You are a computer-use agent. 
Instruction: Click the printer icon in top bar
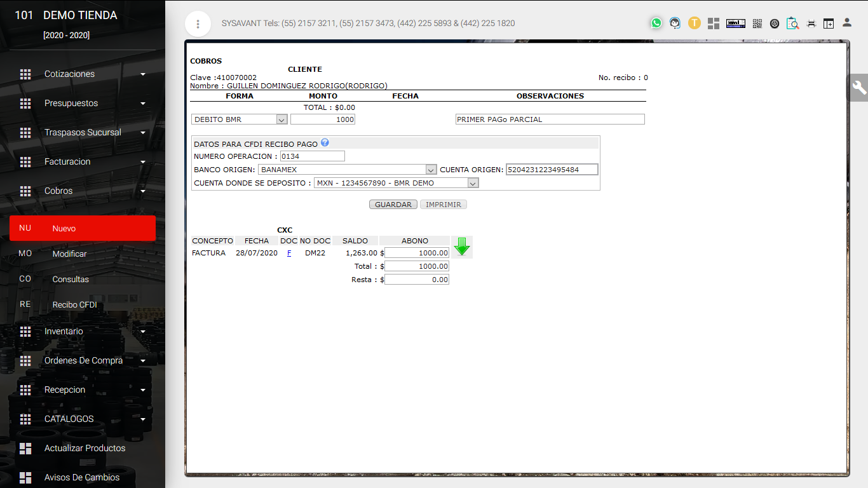(811, 24)
